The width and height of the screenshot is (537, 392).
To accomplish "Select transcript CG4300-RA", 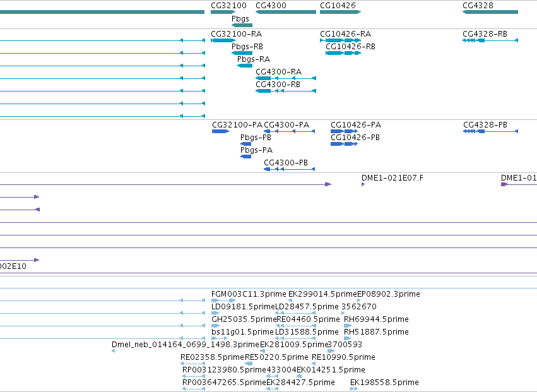I will pos(278,72).
